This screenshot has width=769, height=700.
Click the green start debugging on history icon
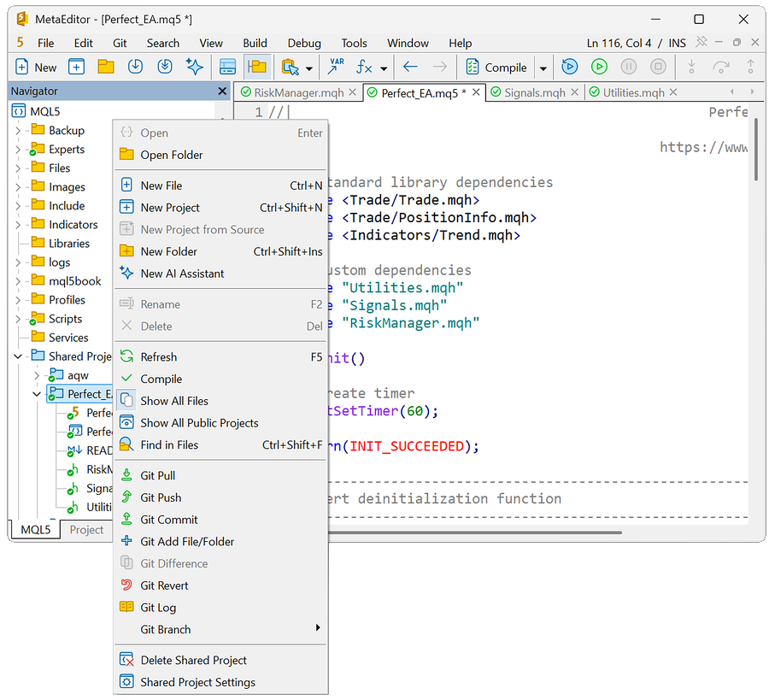(x=599, y=67)
